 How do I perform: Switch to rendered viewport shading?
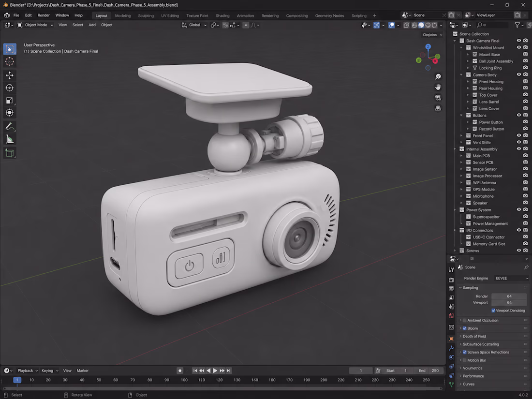pos(434,25)
